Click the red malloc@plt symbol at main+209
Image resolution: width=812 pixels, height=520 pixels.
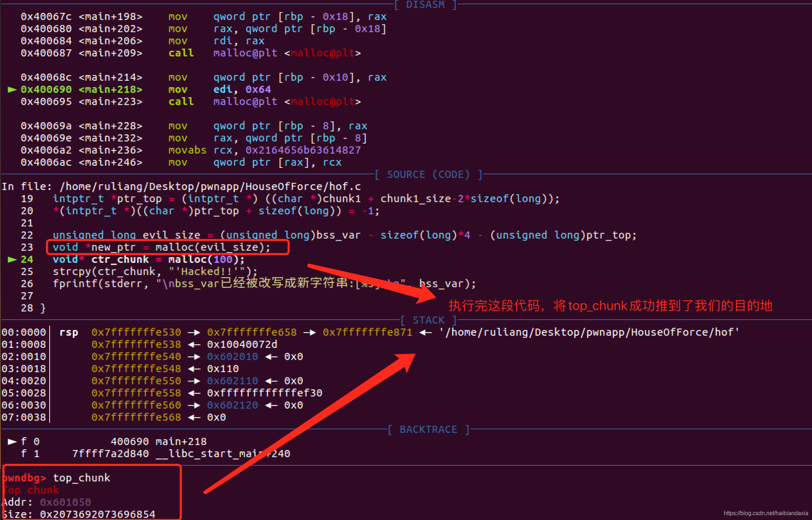(323, 53)
